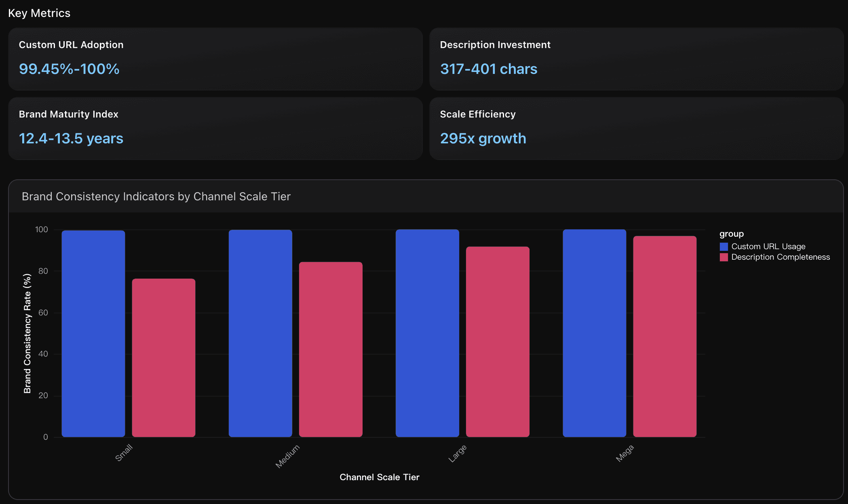Click the Small tier pink bar
848x504 pixels.
click(163, 355)
